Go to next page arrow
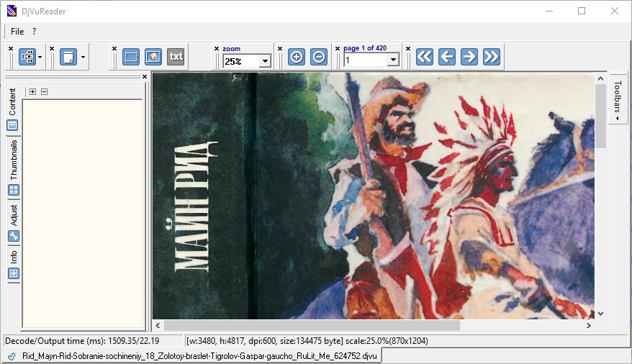632x364 pixels. [469, 56]
